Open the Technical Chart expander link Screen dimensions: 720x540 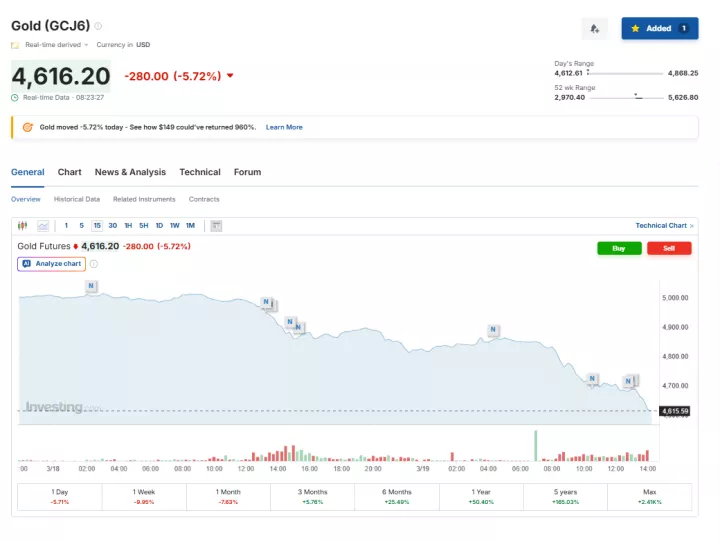pyautogui.click(x=664, y=226)
